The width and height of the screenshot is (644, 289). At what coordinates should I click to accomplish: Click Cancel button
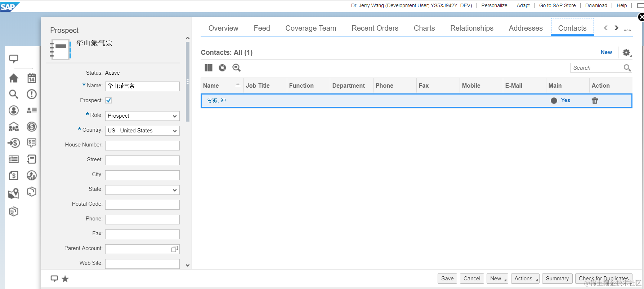coord(472,279)
